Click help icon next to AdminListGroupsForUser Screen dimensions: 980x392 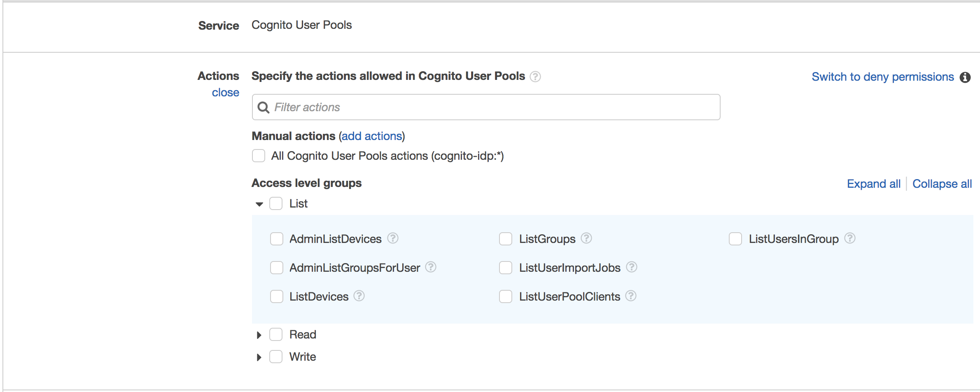pyautogui.click(x=431, y=267)
